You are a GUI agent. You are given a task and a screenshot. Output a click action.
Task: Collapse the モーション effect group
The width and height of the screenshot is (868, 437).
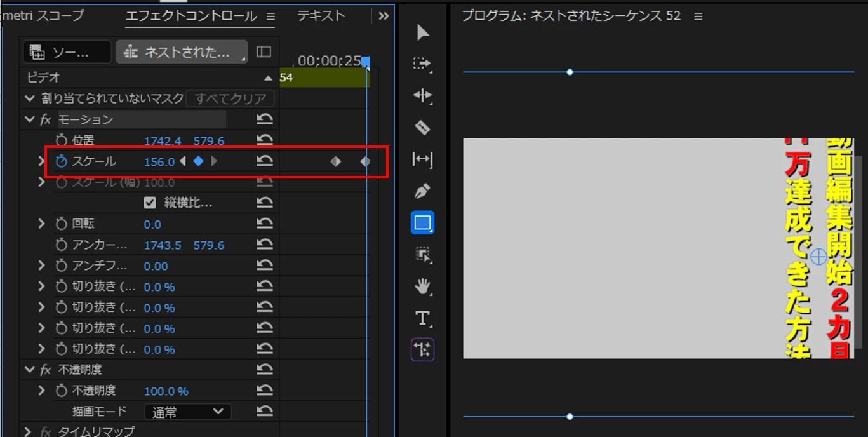click(29, 119)
